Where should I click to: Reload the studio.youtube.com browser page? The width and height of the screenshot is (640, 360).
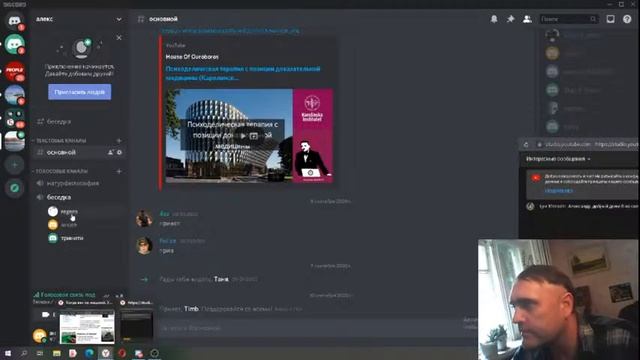[526, 144]
